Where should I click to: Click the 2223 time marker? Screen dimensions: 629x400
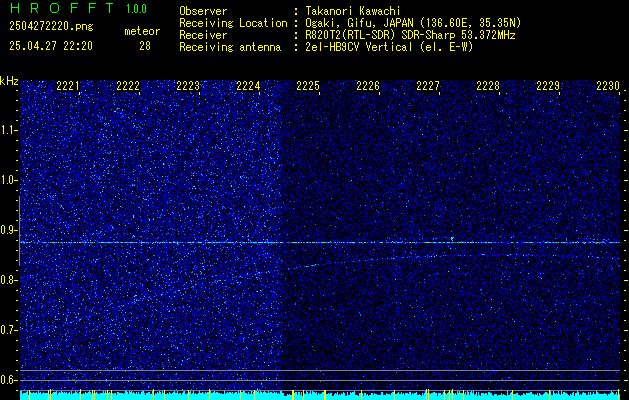pyautogui.click(x=188, y=86)
